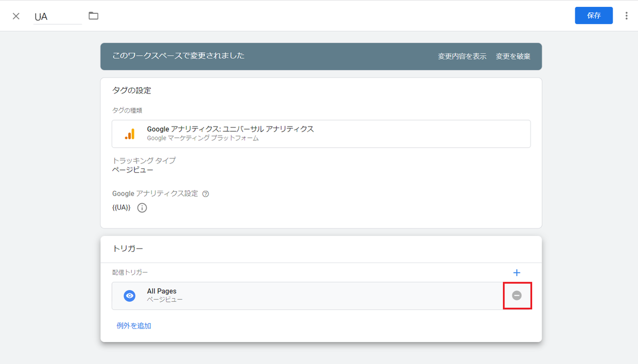
Task: Click このワークスペースで変更されました banner text
Action: [x=179, y=56]
